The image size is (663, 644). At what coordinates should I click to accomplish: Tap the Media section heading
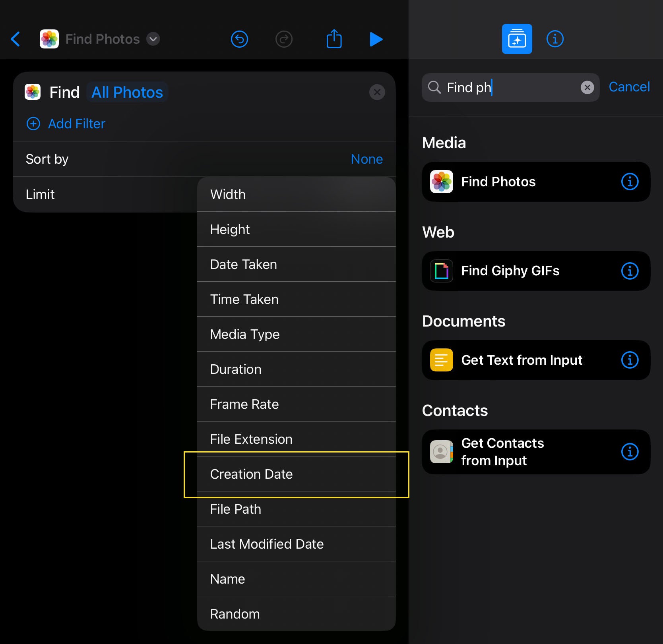444,143
